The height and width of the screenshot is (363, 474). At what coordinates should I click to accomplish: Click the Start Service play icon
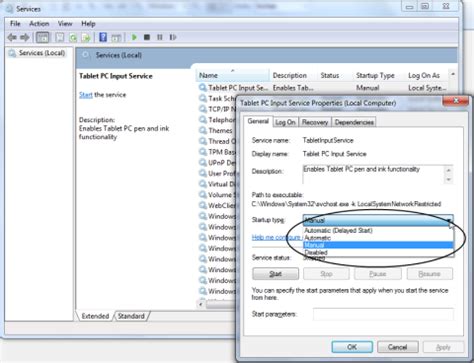(134, 37)
